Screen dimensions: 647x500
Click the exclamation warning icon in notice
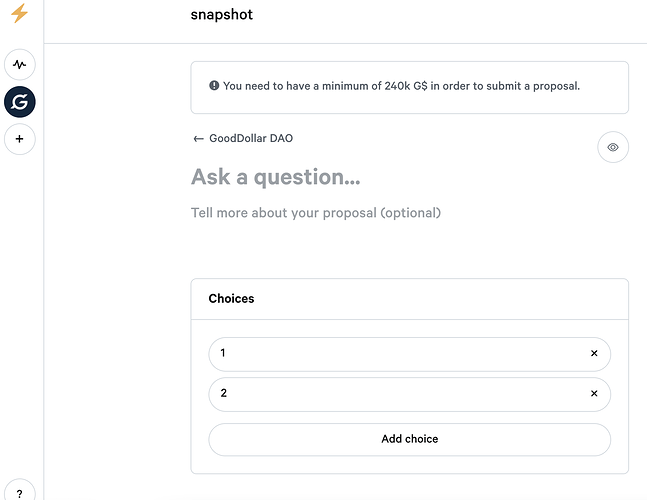[x=214, y=85]
